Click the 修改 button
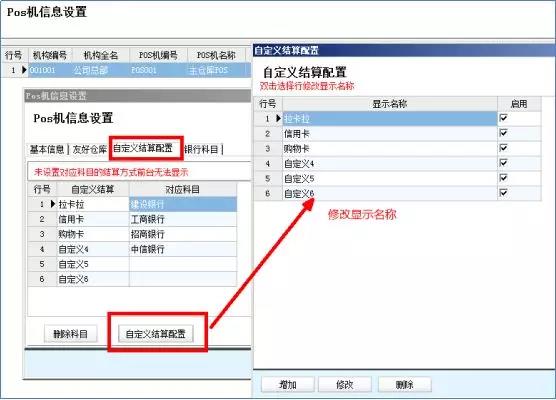The height and width of the screenshot is (400, 556). pyautogui.click(x=345, y=384)
